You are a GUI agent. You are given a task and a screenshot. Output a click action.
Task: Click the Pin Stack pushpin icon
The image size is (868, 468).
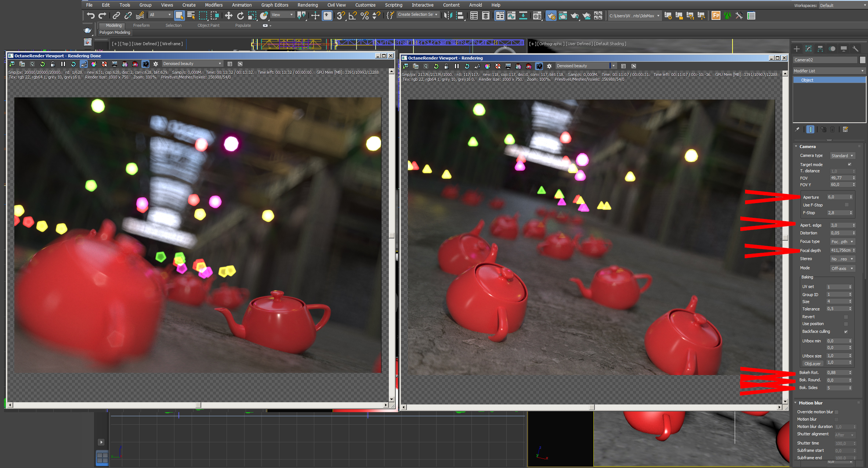tap(797, 129)
